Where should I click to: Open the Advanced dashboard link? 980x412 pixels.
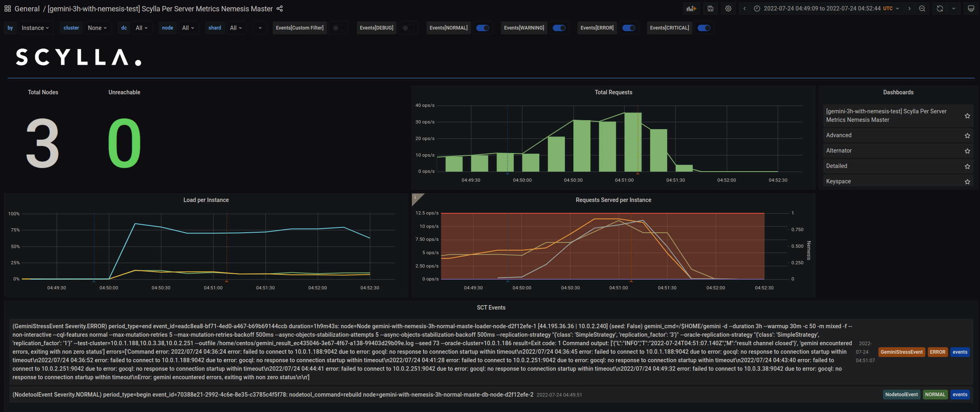839,135
